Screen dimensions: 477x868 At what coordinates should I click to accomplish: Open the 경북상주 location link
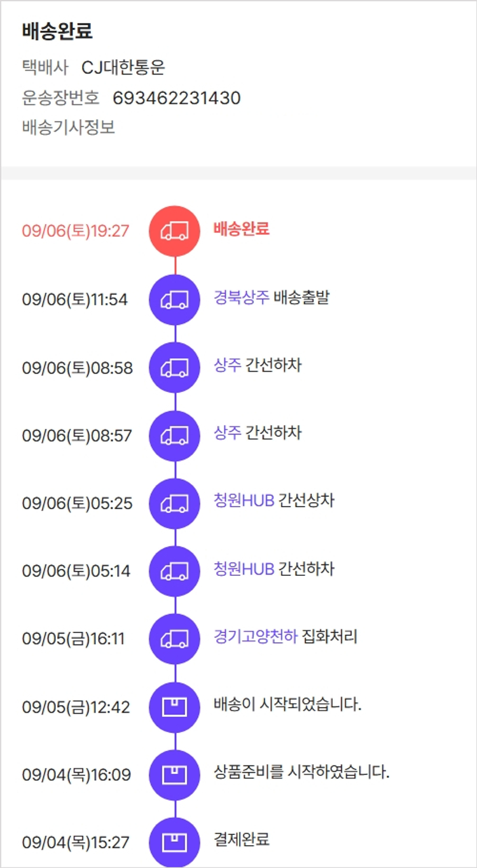pyautogui.click(x=242, y=298)
